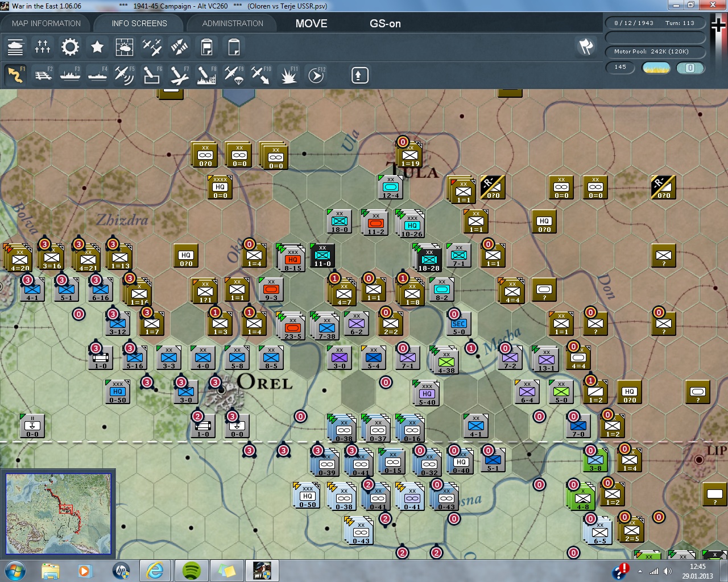The image size is (728, 582).
Task: Switch to the INFO SCREENS tab
Action: tap(139, 23)
